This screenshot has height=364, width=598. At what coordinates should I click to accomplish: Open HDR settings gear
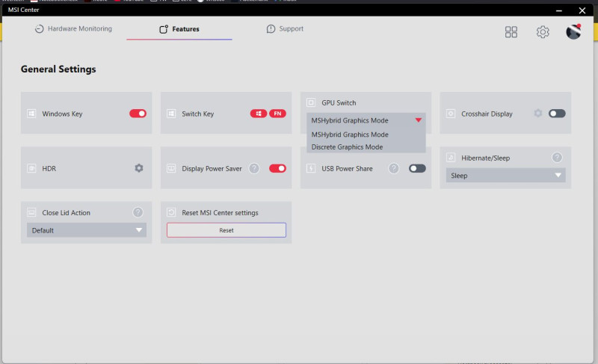point(139,168)
